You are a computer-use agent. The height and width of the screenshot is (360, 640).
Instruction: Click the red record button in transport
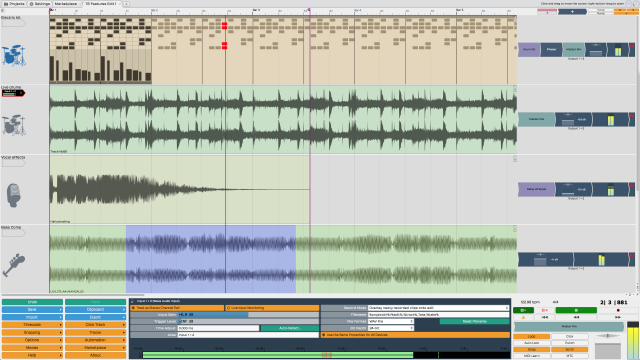pyautogui.click(x=618, y=310)
